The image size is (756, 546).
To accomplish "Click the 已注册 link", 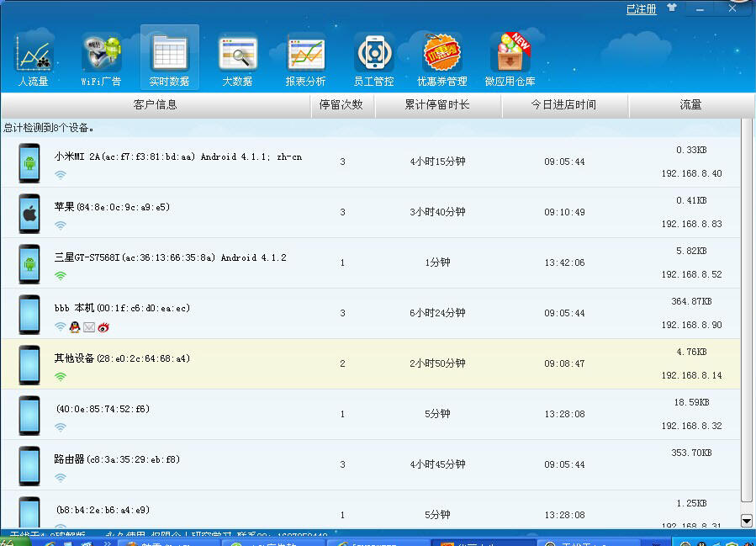I will (x=642, y=9).
